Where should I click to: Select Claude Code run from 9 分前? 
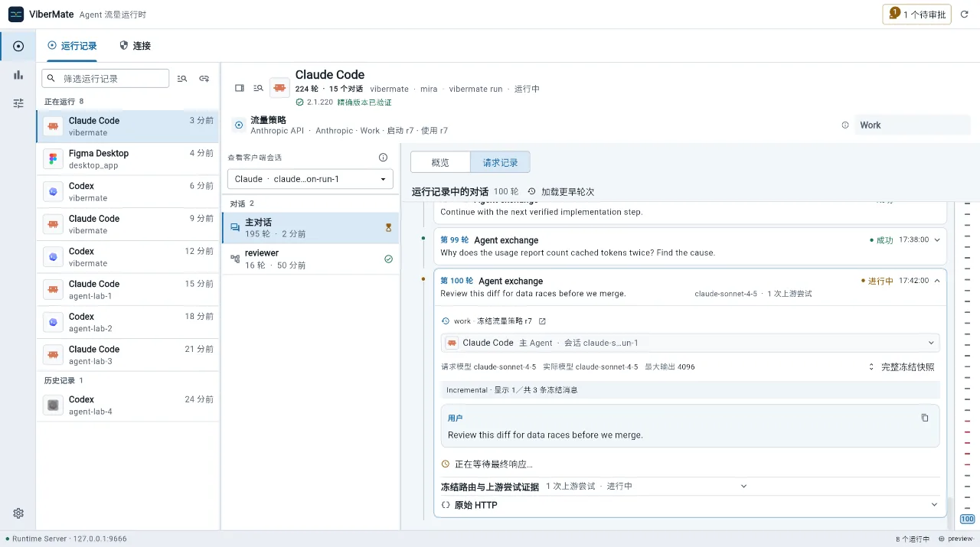coord(128,224)
